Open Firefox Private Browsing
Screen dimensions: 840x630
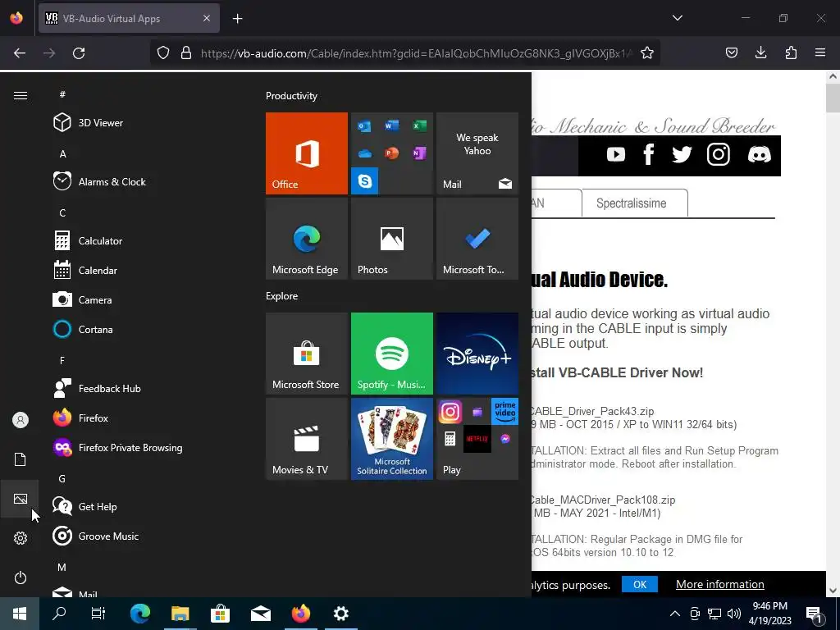(x=144, y=447)
